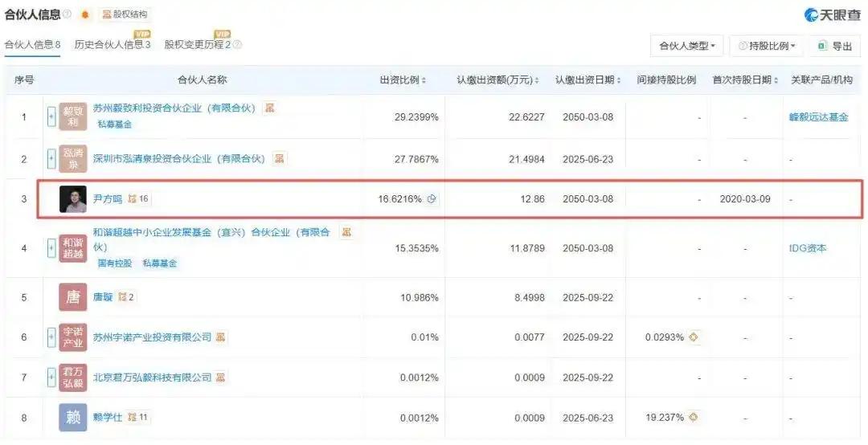The width and height of the screenshot is (868, 445).
Task: Click the 和谐超越 company logo thumbnail
Action: pyautogui.click(x=73, y=248)
